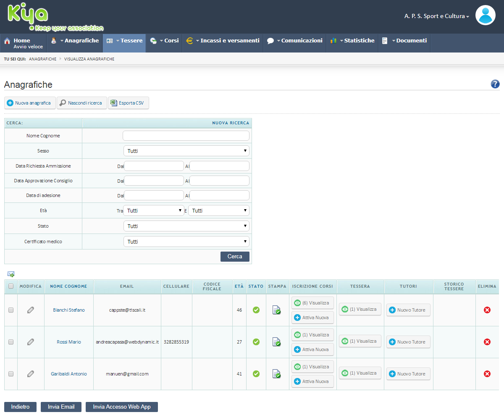This screenshot has width=504, height=420.
Task: Click the Cerca search button
Action: pyautogui.click(x=235, y=256)
